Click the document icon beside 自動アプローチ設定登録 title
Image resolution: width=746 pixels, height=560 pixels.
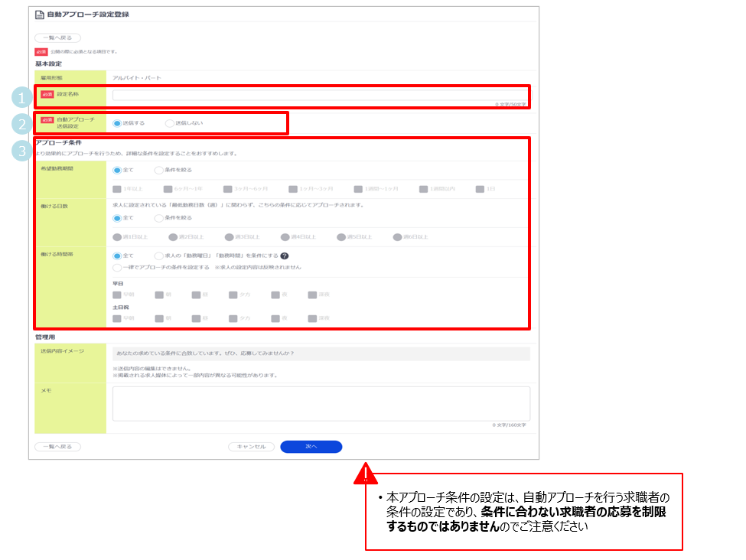click(40, 15)
